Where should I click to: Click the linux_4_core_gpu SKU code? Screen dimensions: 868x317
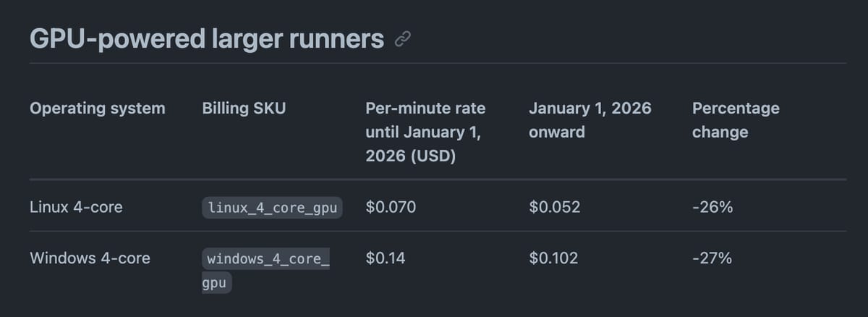(272, 208)
